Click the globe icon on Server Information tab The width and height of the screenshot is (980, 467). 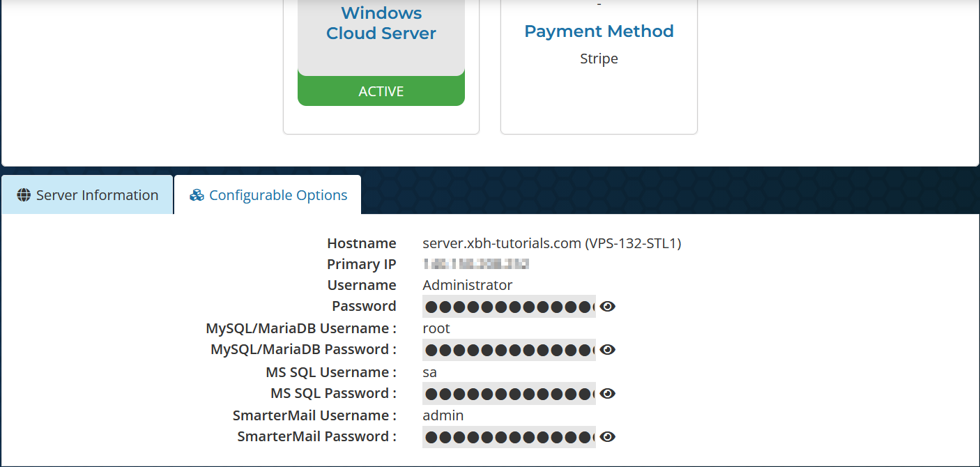pos(24,195)
